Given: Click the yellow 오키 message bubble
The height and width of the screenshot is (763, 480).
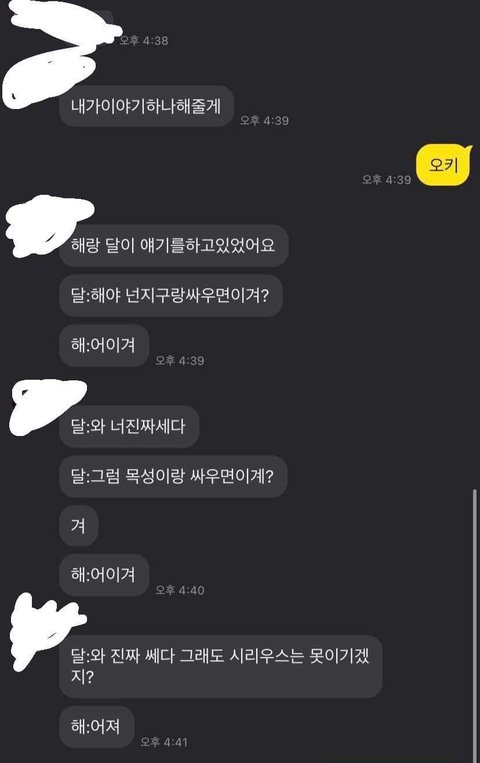Looking at the screenshot, I should coord(443,165).
